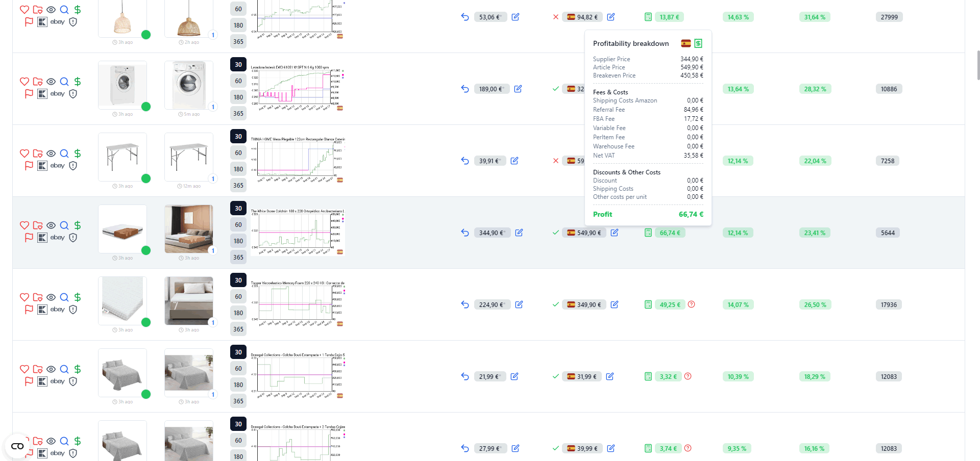Favorite the washing machine row with the heart

tap(24, 82)
